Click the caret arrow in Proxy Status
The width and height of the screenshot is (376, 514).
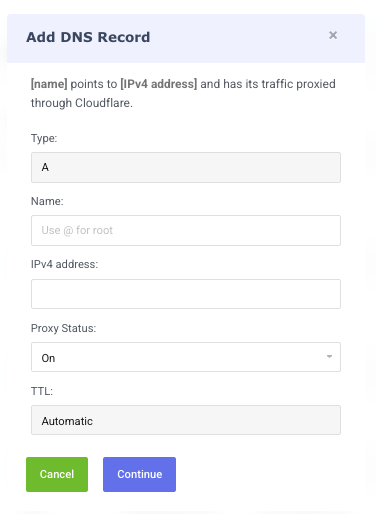pos(329,357)
